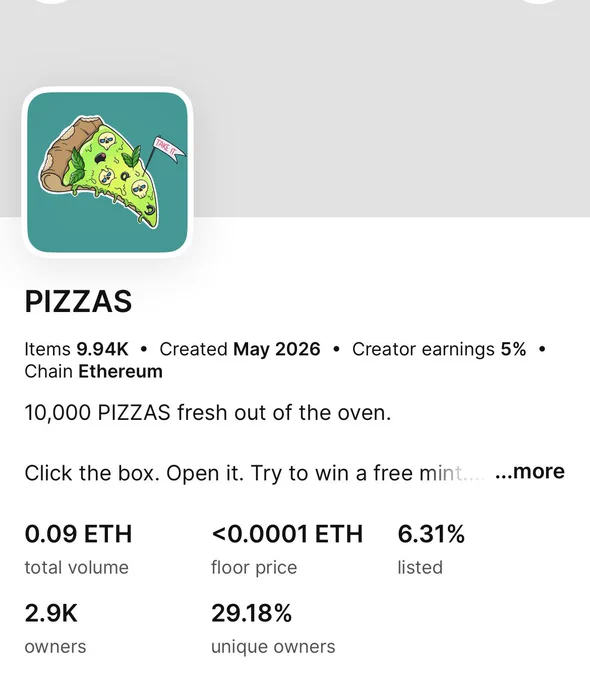Tap the Created May 2026 detail
The width and height of the screenshot is (590, 680).
point(240,349)
